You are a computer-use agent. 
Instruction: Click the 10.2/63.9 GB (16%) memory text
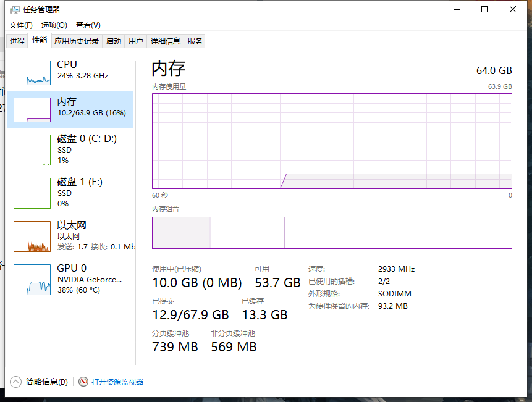tap(91, 112)
